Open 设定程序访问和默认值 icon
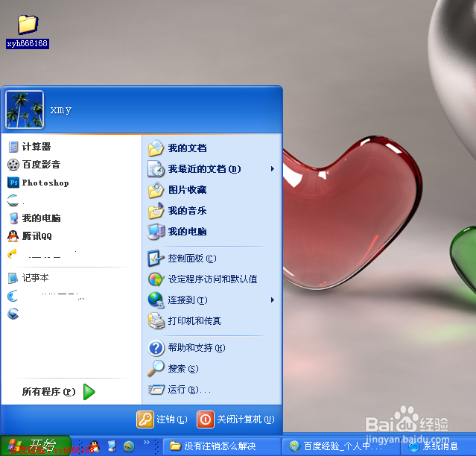The image size is (476, 456). [156, 279]
